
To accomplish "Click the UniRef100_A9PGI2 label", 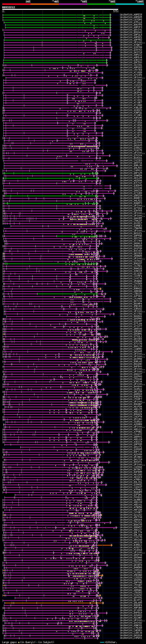I will pos(131,55).
